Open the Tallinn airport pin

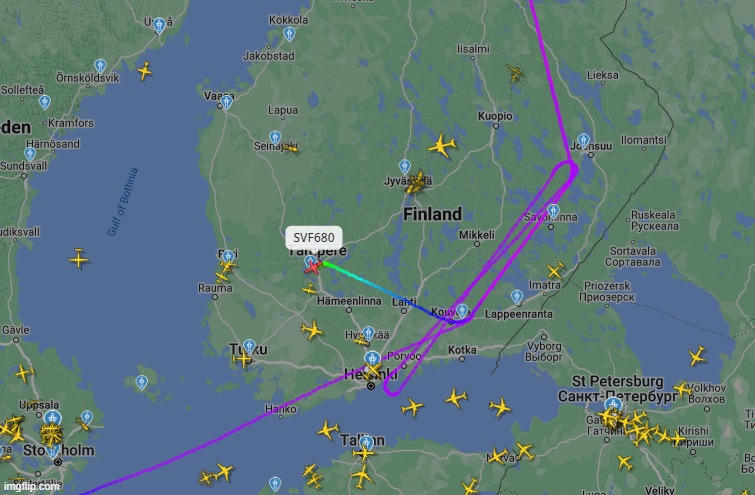366,443
